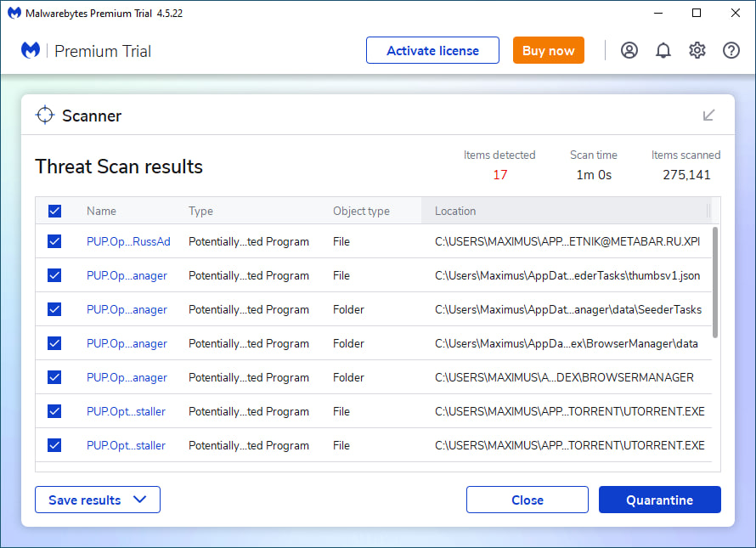This screenshot has height=548, width=756.
Task: Uncheck the thumbsv1.json row checkbox
Action: click(54, 275)
